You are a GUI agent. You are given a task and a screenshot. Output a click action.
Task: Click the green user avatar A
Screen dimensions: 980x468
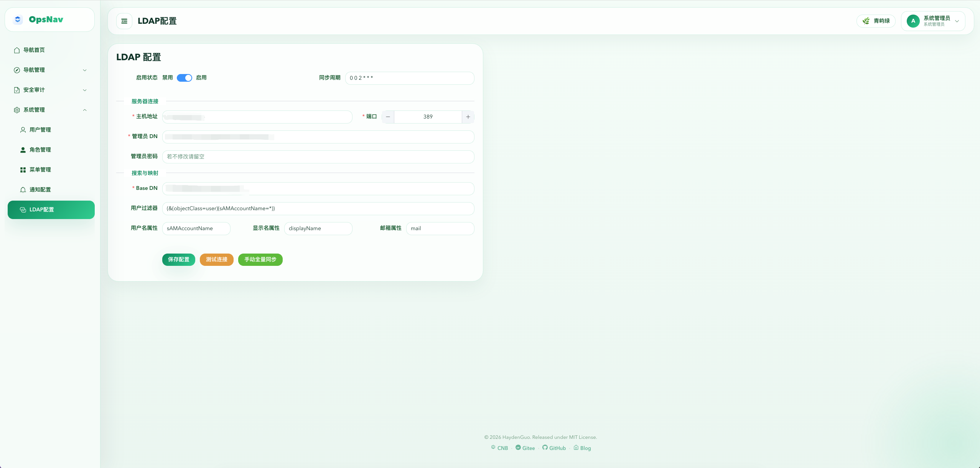pyautogui.click(x=913, y=21)
